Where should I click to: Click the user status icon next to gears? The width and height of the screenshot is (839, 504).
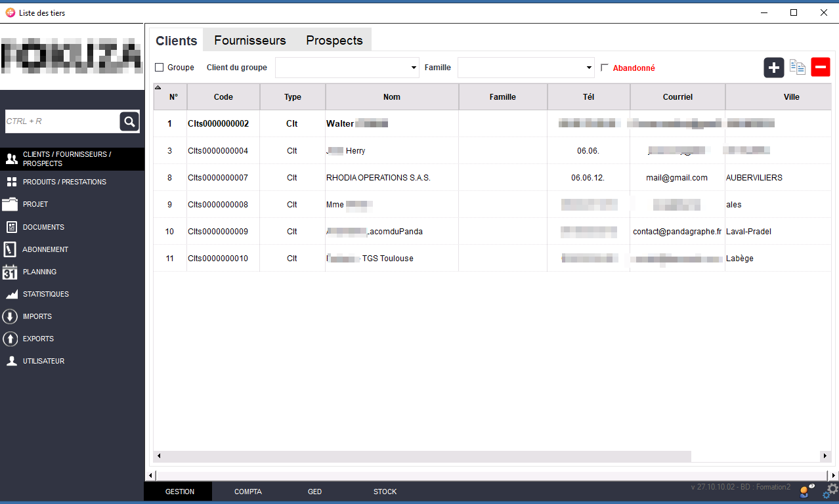click(807, 490)
